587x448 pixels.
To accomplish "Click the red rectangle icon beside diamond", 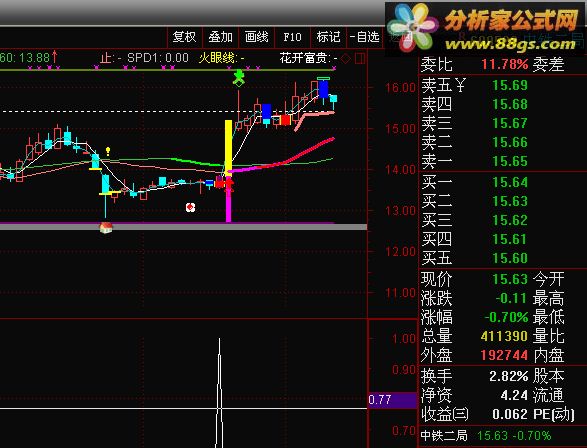I will [x=360, y=58].
